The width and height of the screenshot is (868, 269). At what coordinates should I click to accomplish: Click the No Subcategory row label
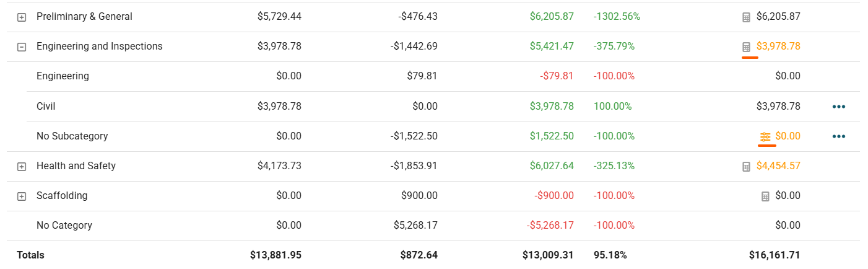coord(72,136)
